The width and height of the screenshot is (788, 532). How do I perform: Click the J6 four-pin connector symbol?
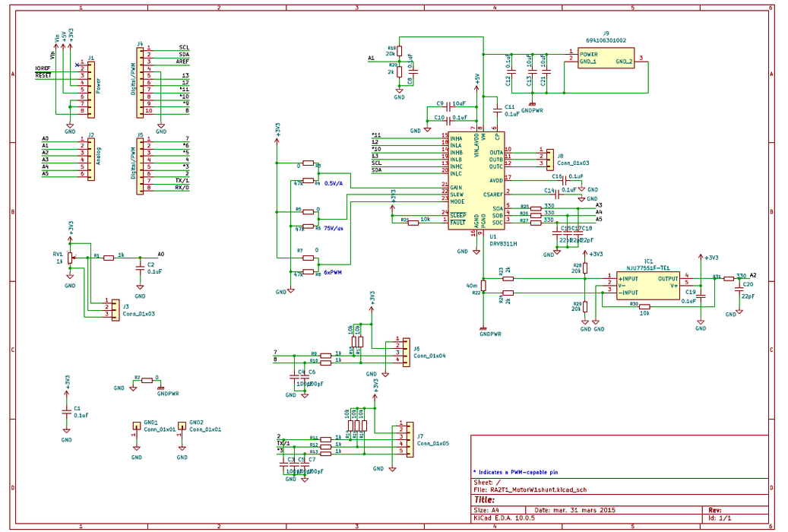click(406, 352)
